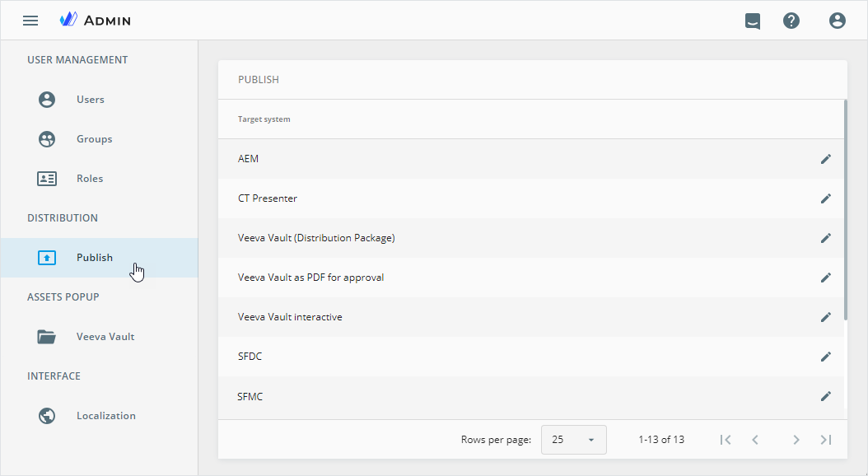Jump to the last page of results
Image resolution: width=868 pixels, height=476 pixels.
pyautogui.click(x=826, y=440)
